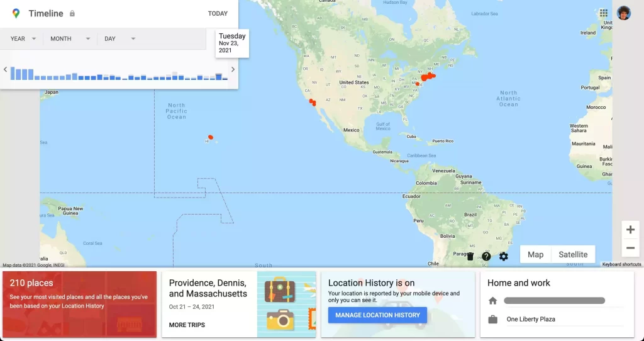This screenshot has width=644, height=341.
Task: Expand the YEAR dropdown
Action: pos(23,38)
